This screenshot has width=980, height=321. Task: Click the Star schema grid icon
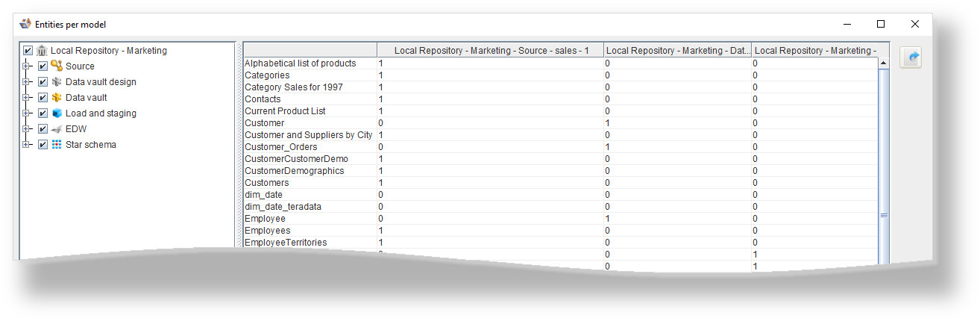[57, 145]
